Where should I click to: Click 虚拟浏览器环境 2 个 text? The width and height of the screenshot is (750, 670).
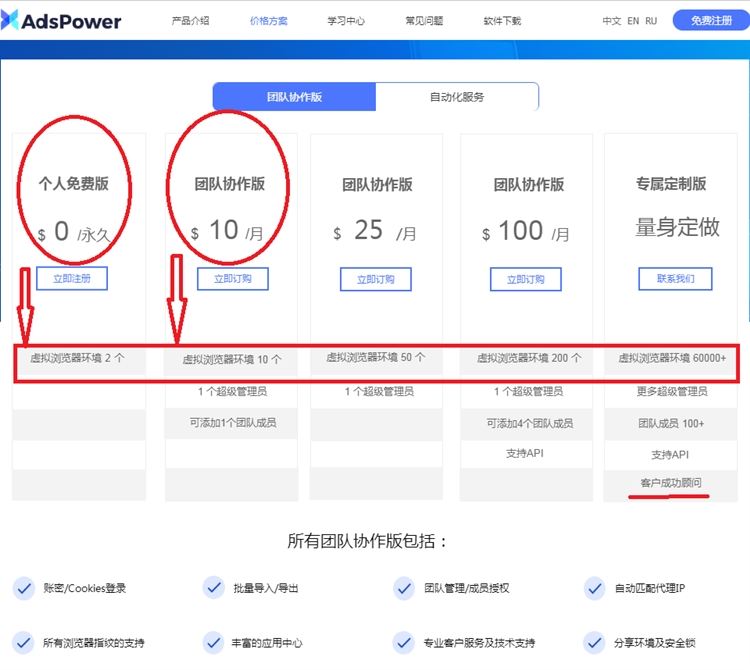pos(77,358)
